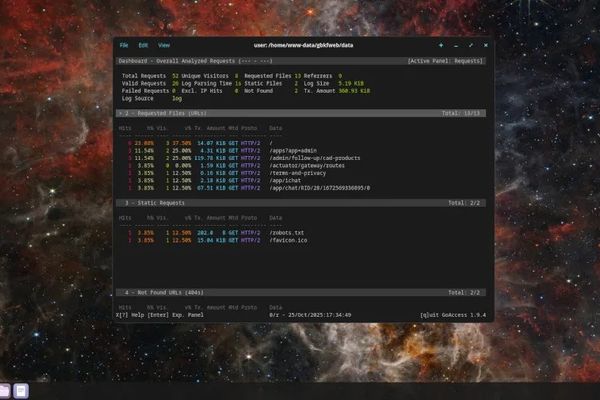Open the View menu
Screen dimensions: 600x400
(164, 45)
